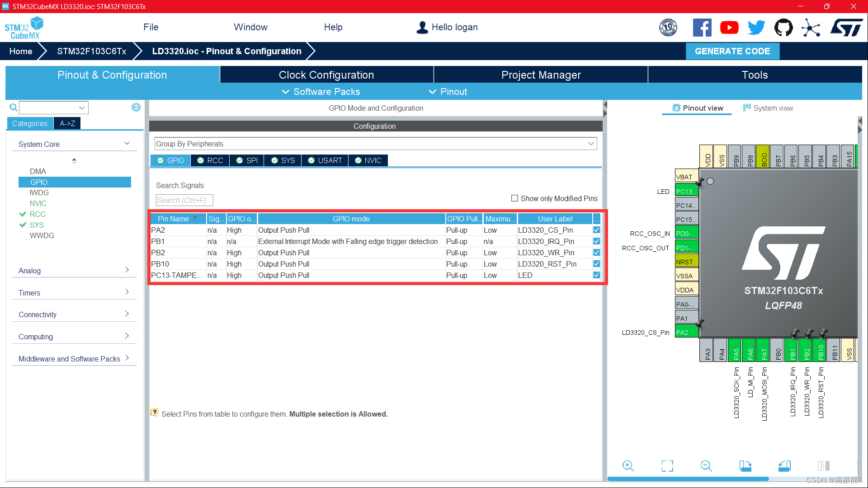The image size is (868, 488).
Task: Toggle the LED row checkbox
Action: (596, 275)
